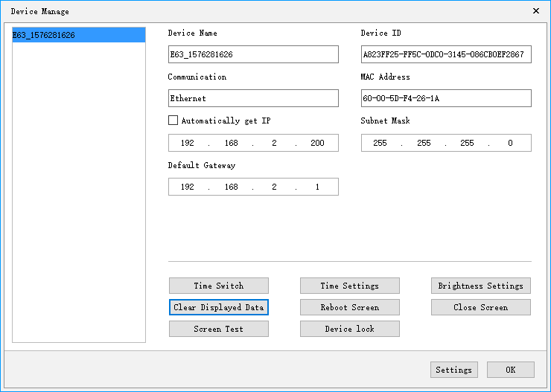Open Time Settings

[350, 286]
